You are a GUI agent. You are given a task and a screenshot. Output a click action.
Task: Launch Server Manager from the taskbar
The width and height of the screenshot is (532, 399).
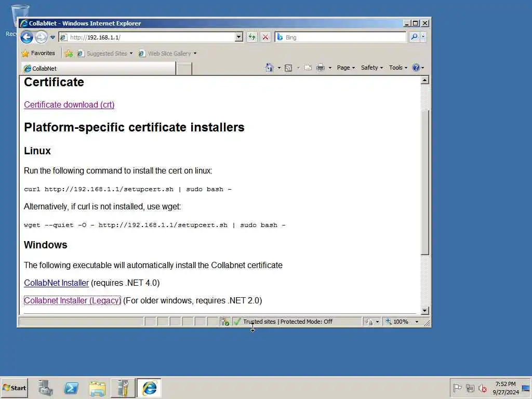coord(46,388)
